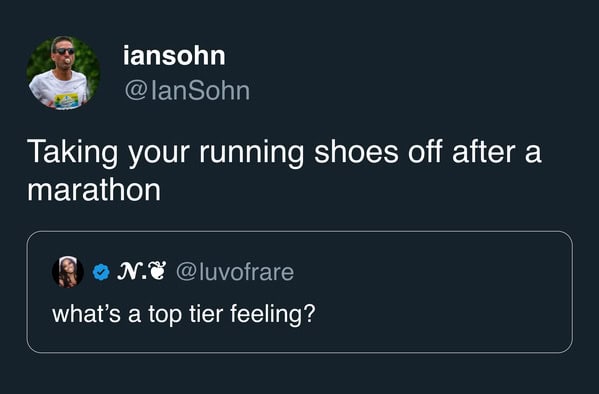
Task: Click the apple emoji beside N.
Action: pos(157,271)
